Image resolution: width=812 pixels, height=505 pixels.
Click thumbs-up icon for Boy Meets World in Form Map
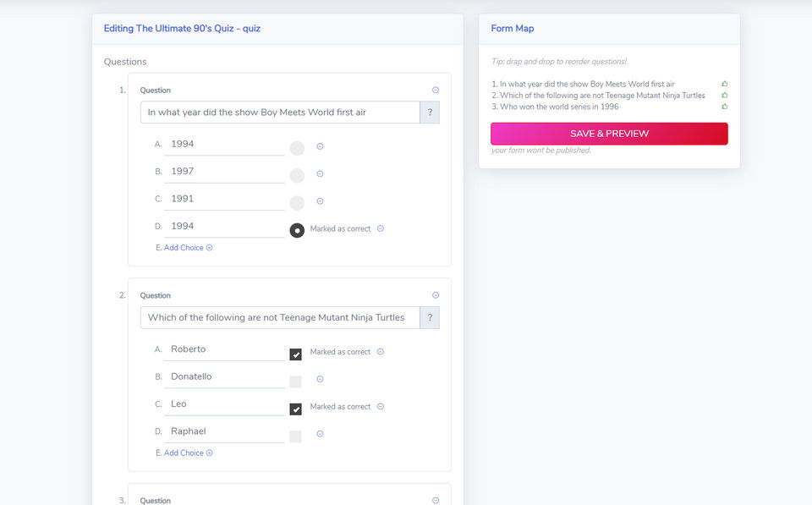725,84
